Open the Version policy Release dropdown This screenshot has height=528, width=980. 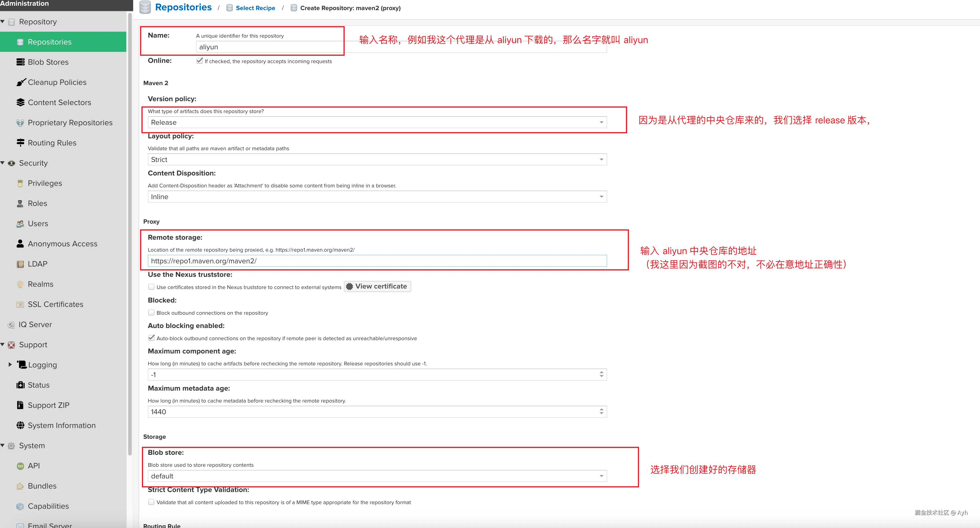pyautogui.click(x=601, y=122)
